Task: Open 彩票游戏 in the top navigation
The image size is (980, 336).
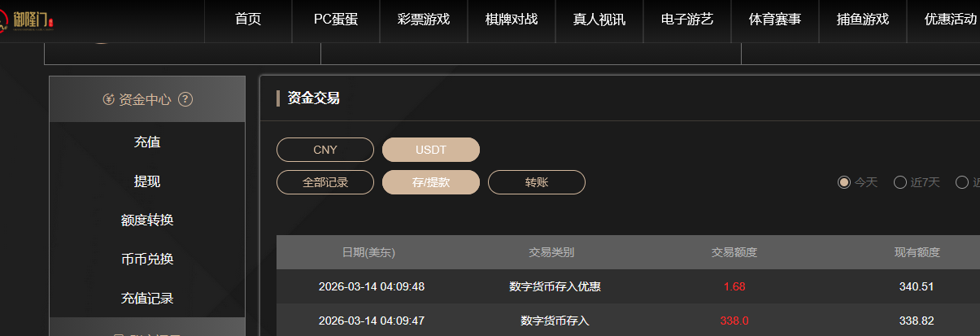Action: tap(424, 20)
